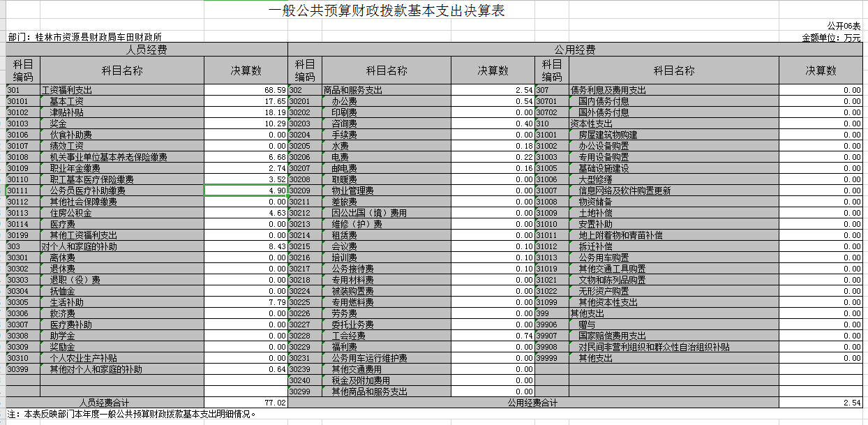This screenshot has height=425, width=868.
Task: Click the code cell 30103 for 奖金
Action: 22,124
